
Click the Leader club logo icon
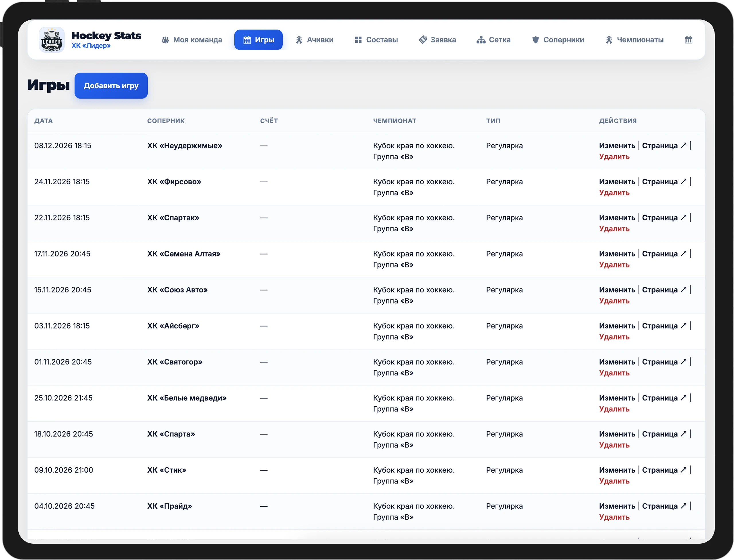[x=52, y=40]
